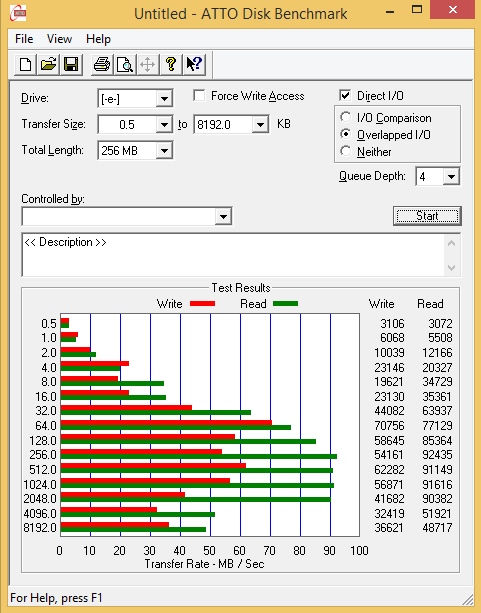Image resolution: width=481 pixels, height=613 pixels.
Task: Maximize the ATTO Disk Benchmark window
Action: tap(417, 9)
